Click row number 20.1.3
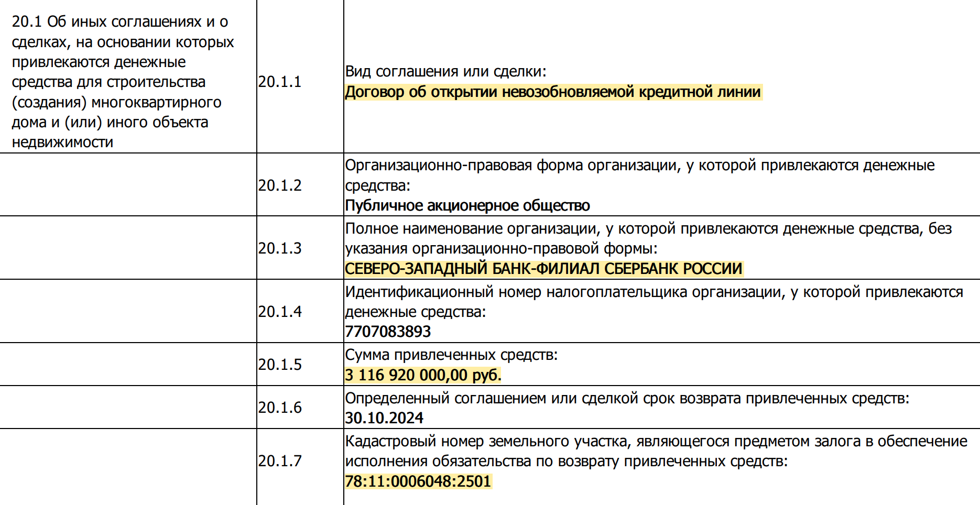Screen dimensions: 980x505 point(280,248)
